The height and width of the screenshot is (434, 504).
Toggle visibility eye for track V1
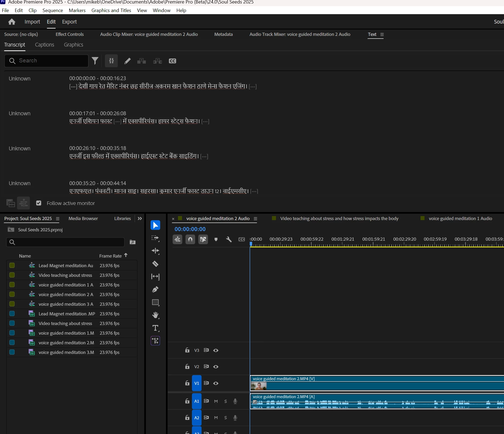(216, 383)
